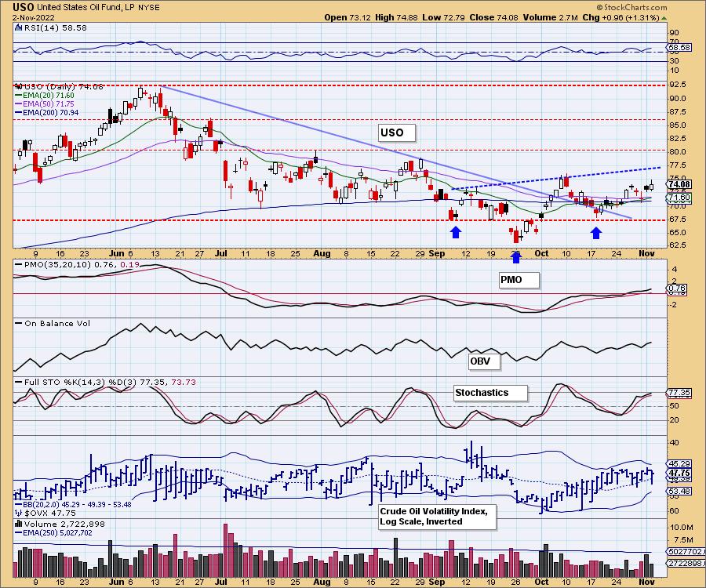Click the boxed USO annotation on price panel
The width and height of the screenshot is (706, 588).
(396, 132)
